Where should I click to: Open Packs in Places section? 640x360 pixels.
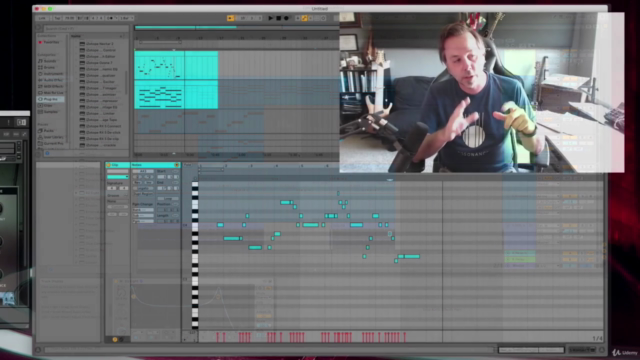(46, 131)
